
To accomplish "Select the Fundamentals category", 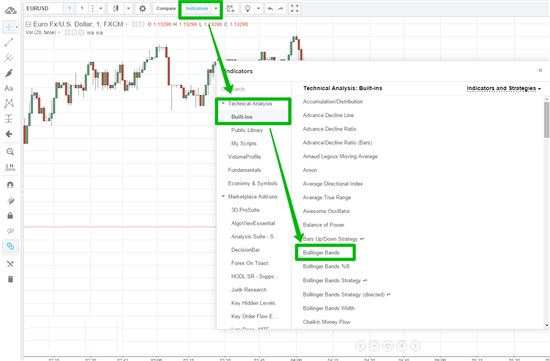I will click(244, 170).
